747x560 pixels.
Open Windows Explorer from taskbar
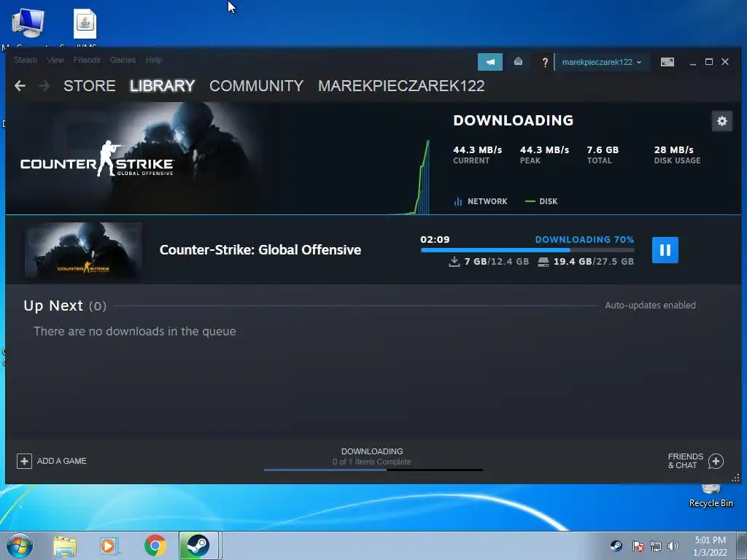(65, 545)
